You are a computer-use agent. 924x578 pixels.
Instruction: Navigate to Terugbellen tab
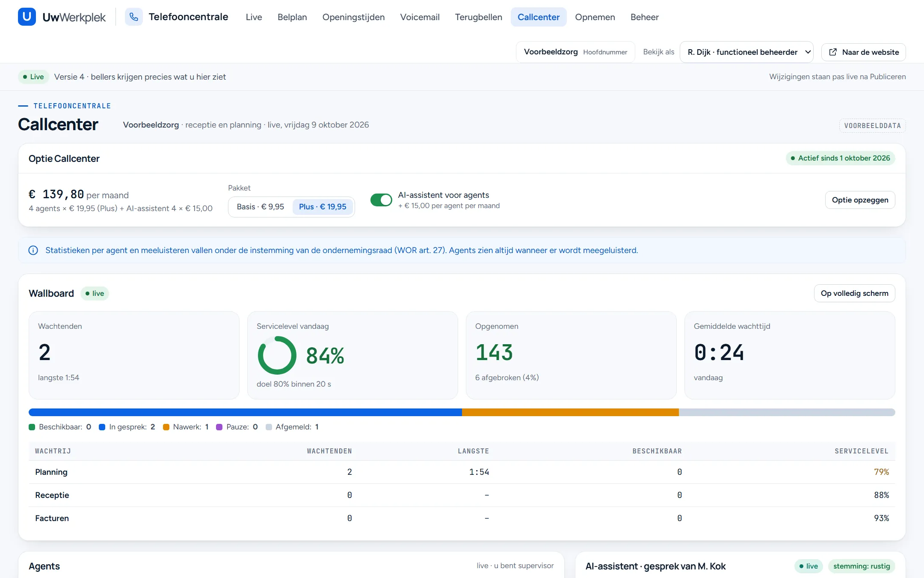click(x=478, y=17)
